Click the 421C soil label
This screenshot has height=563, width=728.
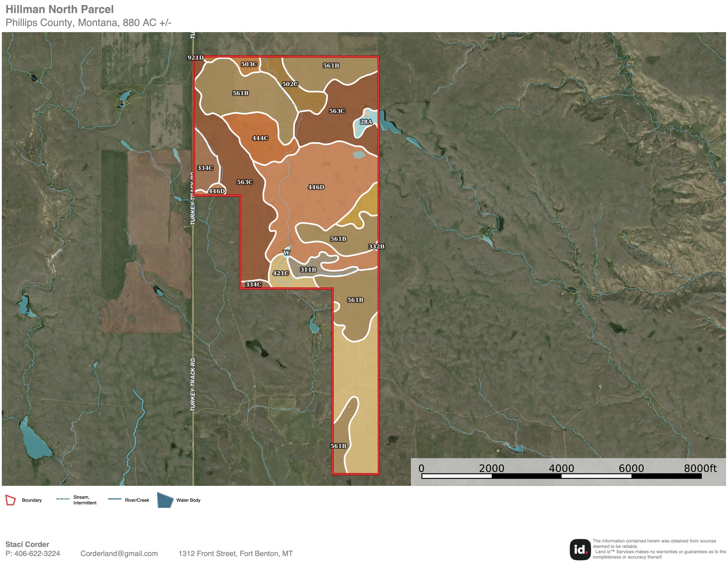(281, 273)
